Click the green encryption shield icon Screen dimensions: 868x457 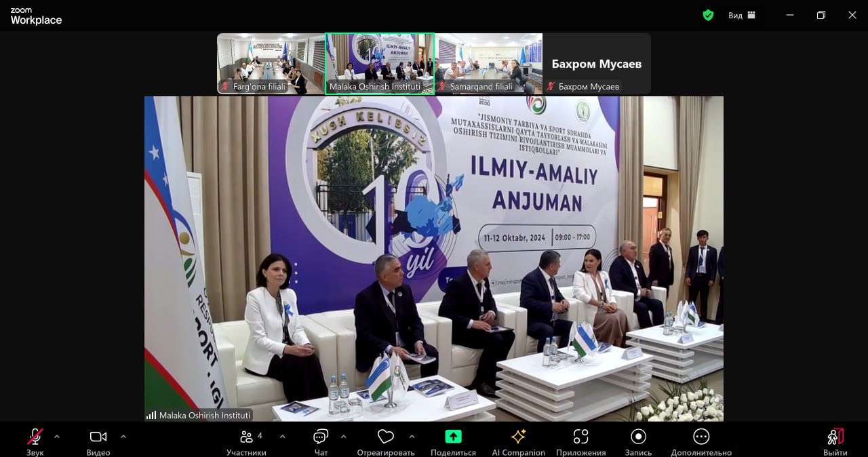click(708, 15)
